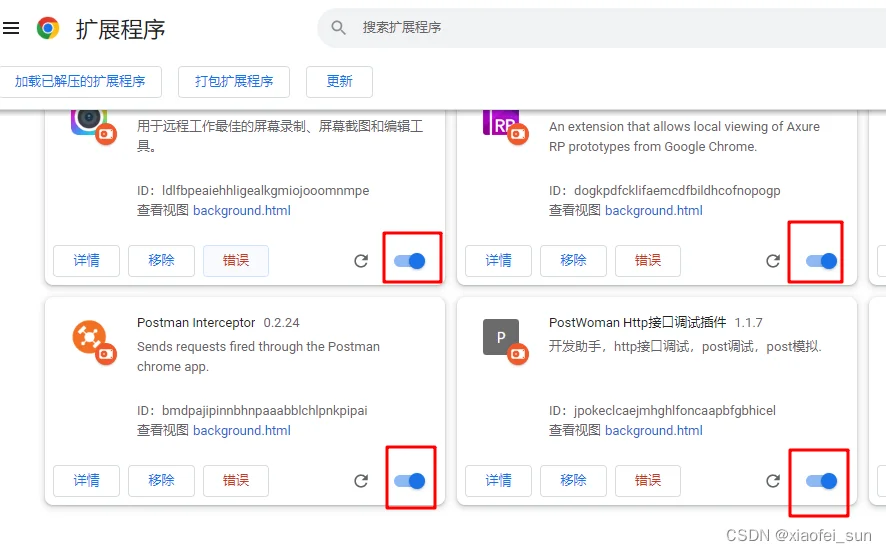View 错误 for PostWoman Http extension
Image resolution: width=886 pixels, height=553 pixels.
pyautogui.click(x=648, y=481)
